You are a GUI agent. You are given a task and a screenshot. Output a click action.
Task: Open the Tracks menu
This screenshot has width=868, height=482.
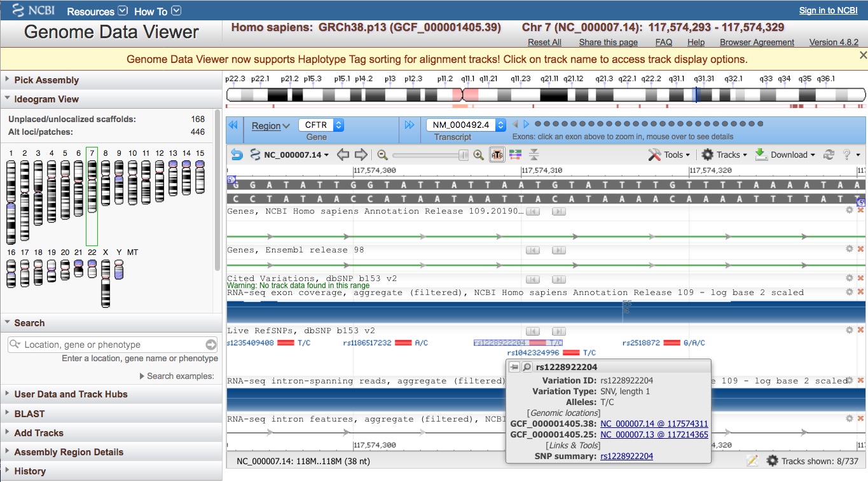click(723, 155)
